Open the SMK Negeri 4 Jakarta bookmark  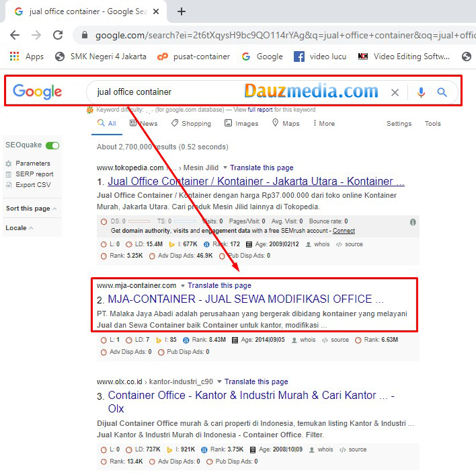(x=100, y=57)
